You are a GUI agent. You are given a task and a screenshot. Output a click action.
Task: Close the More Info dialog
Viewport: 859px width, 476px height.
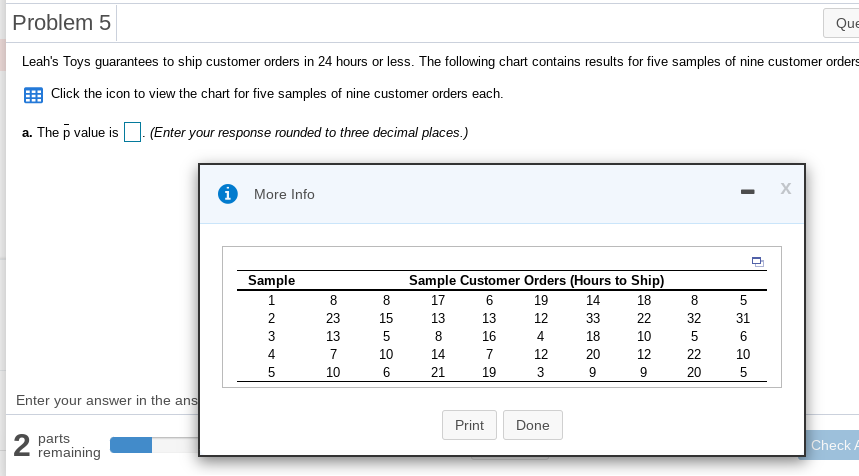(785, 189)
